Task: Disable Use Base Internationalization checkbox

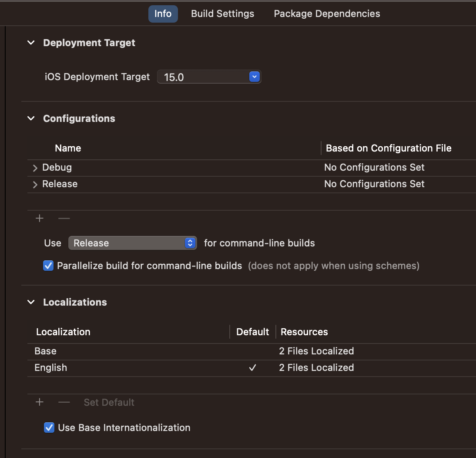Action: (50, 428)
